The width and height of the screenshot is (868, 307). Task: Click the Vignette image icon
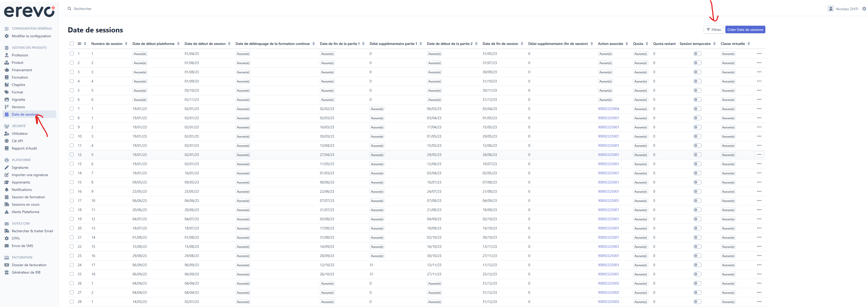pyautogui.click(x=6, y=100)
